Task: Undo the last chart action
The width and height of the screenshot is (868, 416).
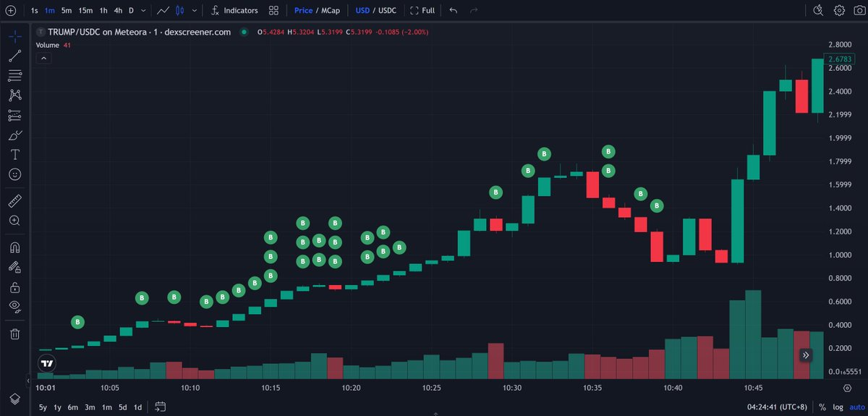Action: click(x=454, y=11)
